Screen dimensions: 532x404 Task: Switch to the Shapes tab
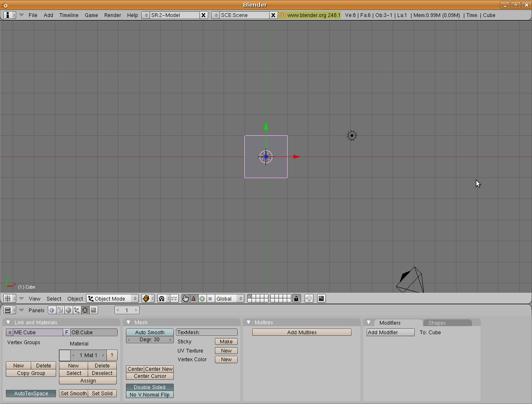coord(437,322)
